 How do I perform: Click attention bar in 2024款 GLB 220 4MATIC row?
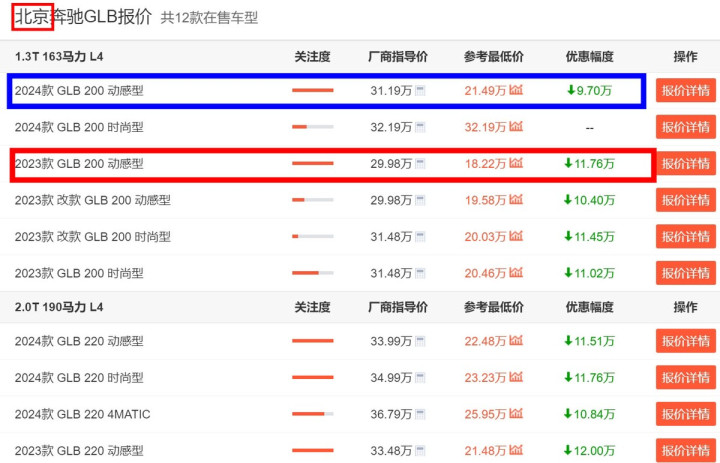[313, 414]
